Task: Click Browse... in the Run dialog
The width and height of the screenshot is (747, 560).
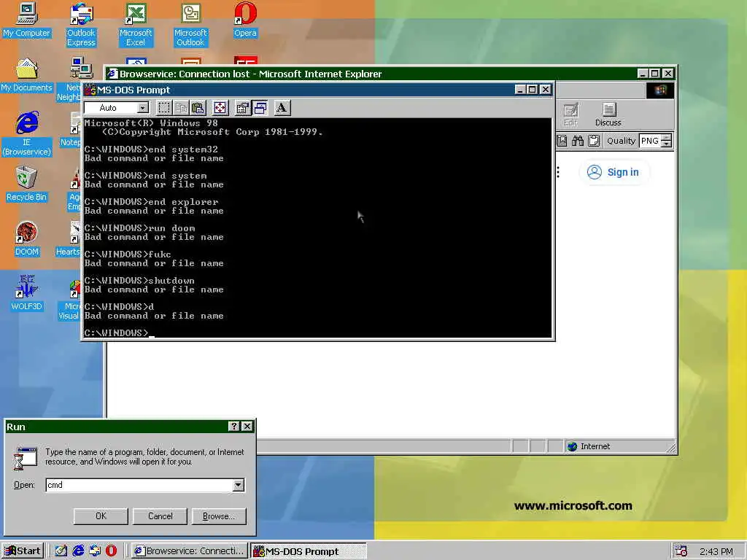Action: (x=219, y=516)
